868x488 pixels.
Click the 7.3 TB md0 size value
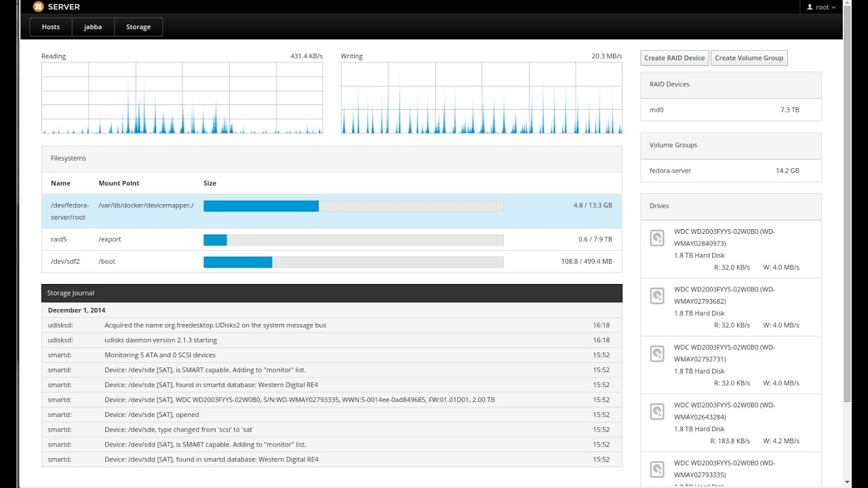coord(790,110)
